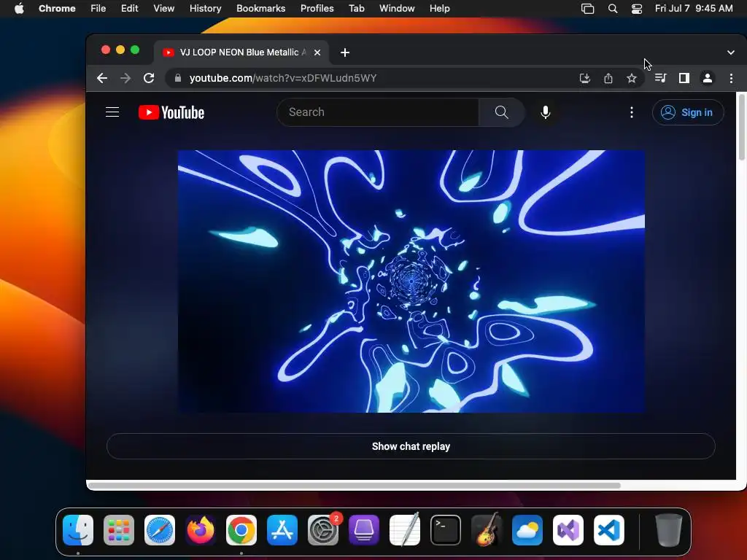The height and width of the screenshot is (560, 747).
Task: Open Trash from the Dock
Action: (669, 530)
